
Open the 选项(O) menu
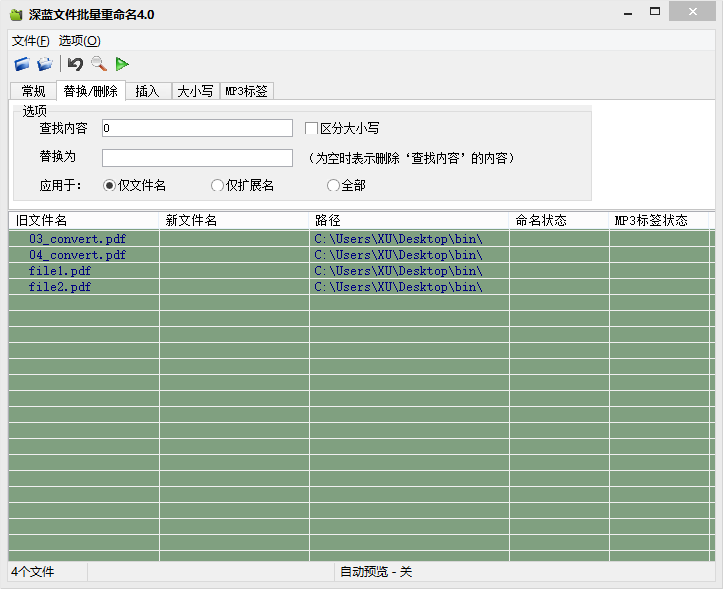79,41
